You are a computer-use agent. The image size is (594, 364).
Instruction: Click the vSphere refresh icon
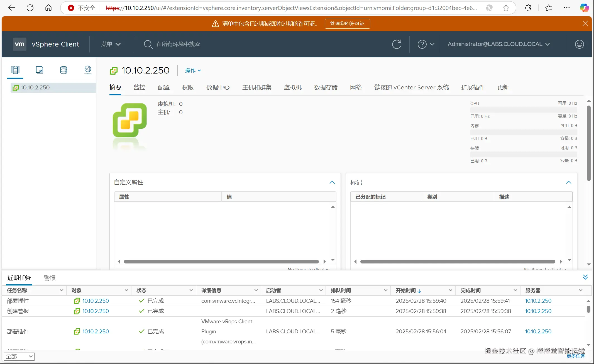(x=397, y=44)
